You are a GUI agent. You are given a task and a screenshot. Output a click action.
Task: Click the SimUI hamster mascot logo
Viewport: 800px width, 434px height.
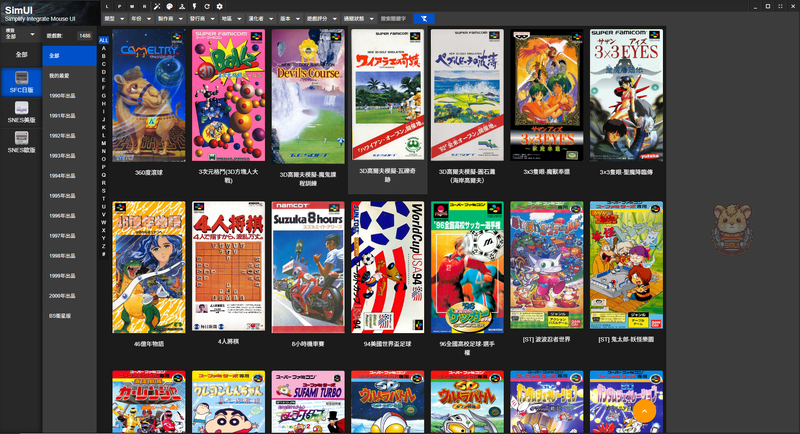(732, 229)
